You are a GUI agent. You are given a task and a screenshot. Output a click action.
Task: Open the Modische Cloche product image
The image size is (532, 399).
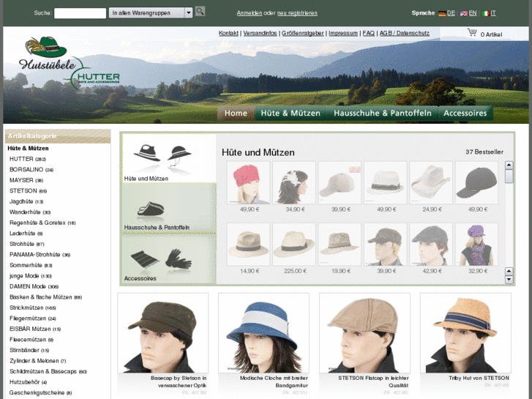tap(263, 333)
